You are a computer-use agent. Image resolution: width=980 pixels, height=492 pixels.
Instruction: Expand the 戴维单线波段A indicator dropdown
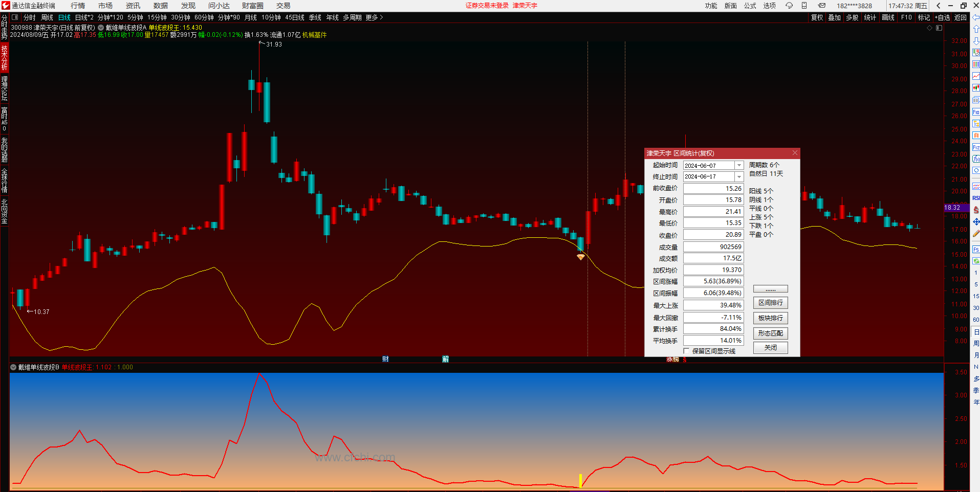101,28
